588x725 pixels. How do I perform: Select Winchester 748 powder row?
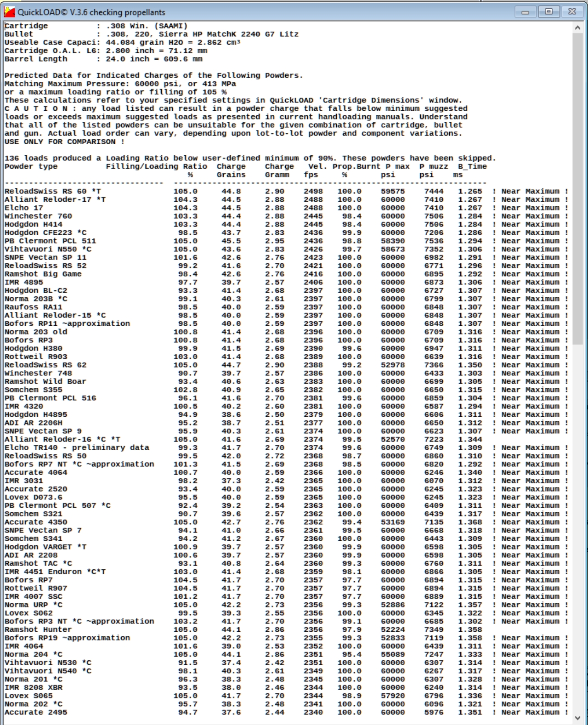286,374
